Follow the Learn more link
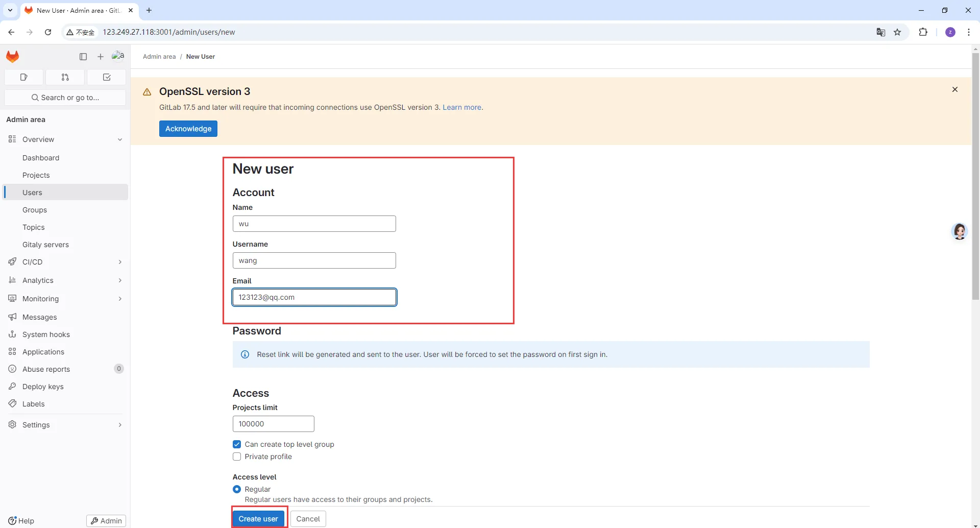Viewport: 980px width, 528px height. click(x=462, y=107)
